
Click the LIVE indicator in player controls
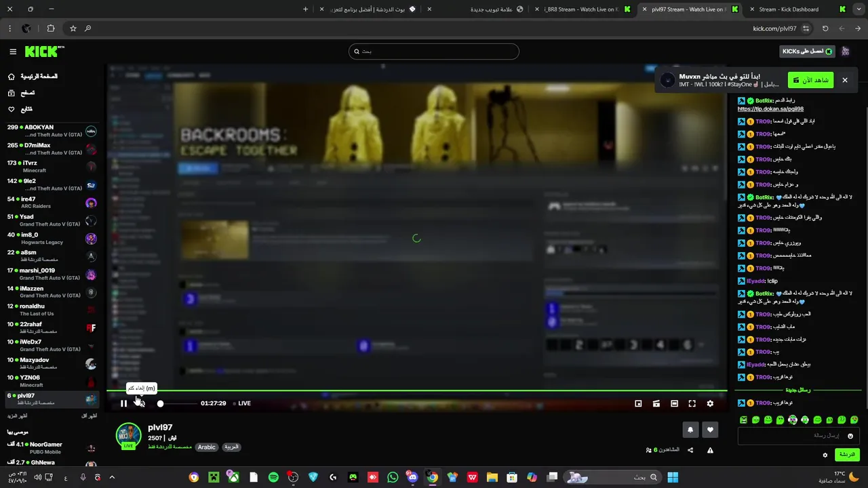(242, 403)
